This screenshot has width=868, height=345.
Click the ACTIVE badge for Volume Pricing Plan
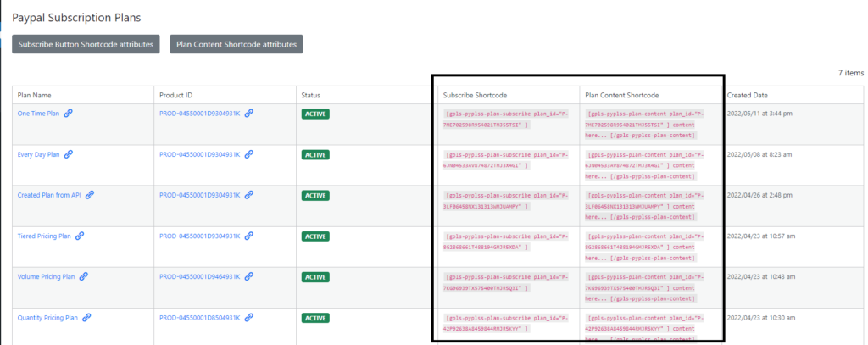[x=315, y=277]
